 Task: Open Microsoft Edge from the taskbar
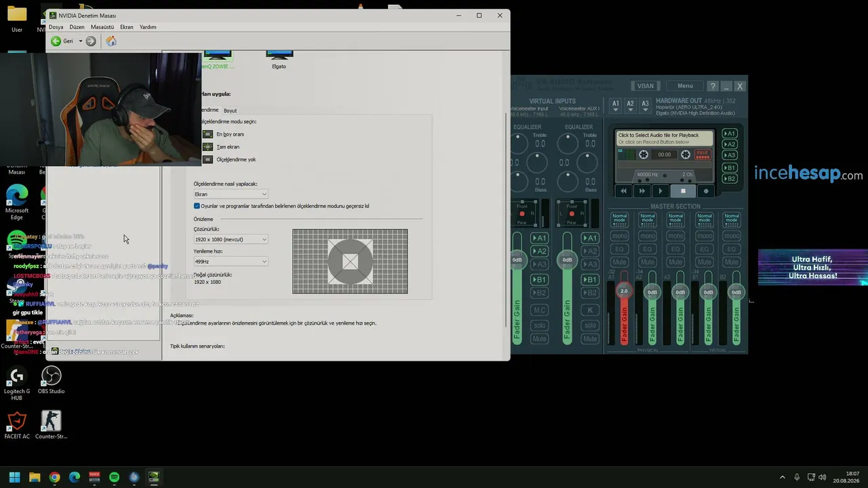click(x=75, y=477)
